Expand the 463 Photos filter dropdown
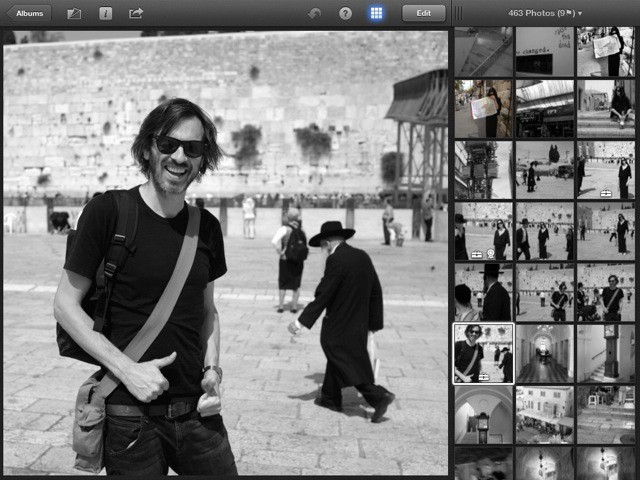Viewport: 640px width, 480px height. pos(545,13)
